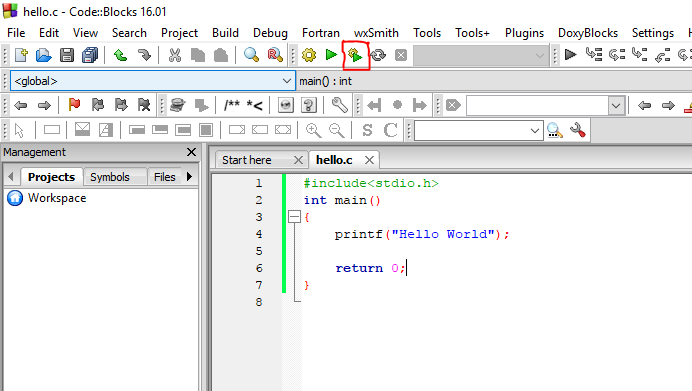Open the Debug menu
692x391 pixels.
(270, 33)
